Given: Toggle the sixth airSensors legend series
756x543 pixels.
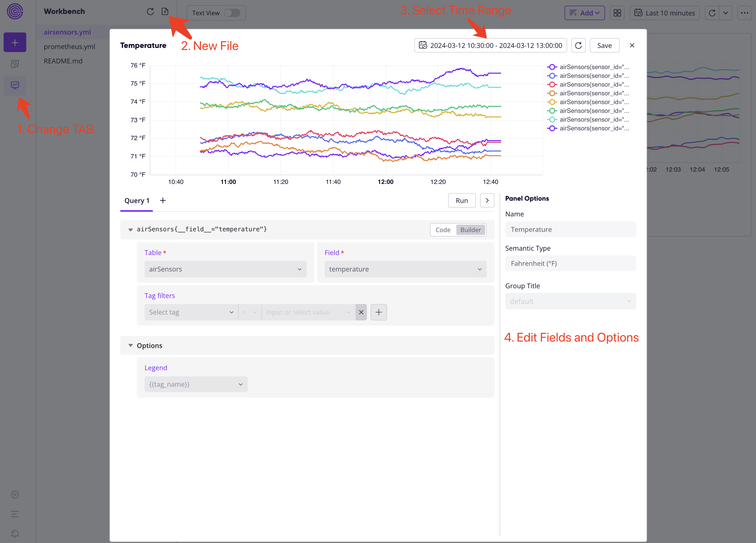Looking at the screenshot, I should click(x=588, y=111).
